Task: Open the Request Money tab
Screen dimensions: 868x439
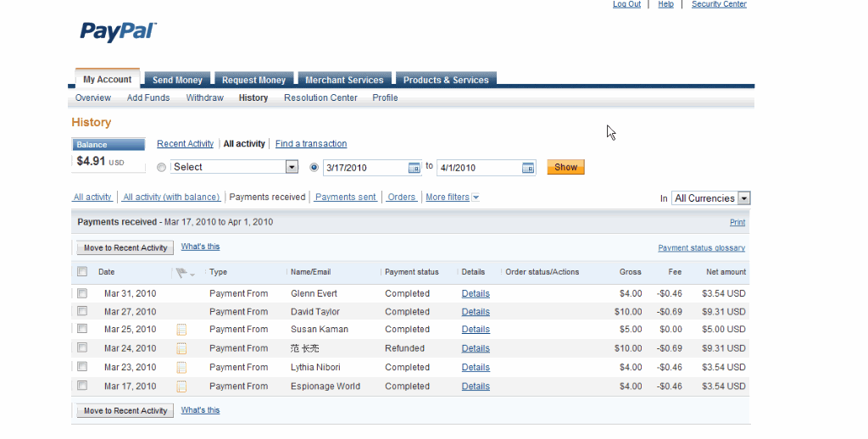Action: 253,80
